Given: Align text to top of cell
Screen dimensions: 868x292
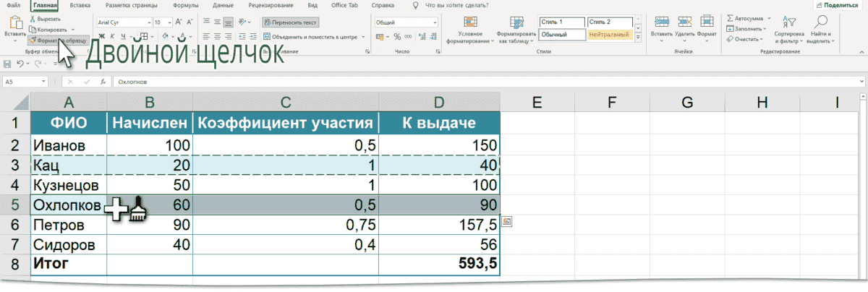Looking at the screenshot, I should click(207, 22).
